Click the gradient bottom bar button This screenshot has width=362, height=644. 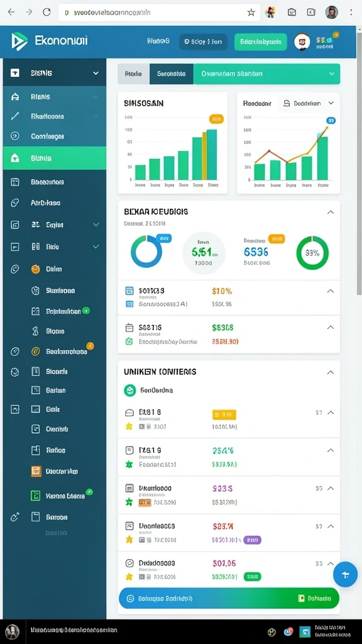229,598
